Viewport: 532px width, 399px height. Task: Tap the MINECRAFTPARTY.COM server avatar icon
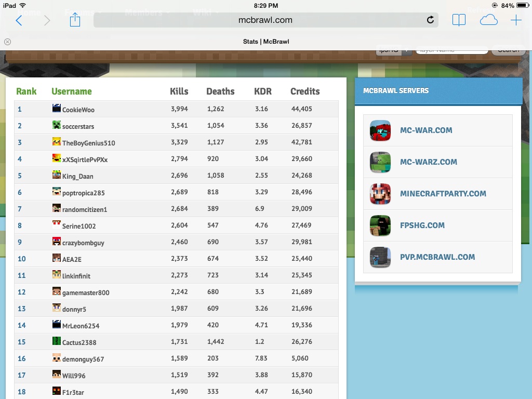[x=380, y=194]
